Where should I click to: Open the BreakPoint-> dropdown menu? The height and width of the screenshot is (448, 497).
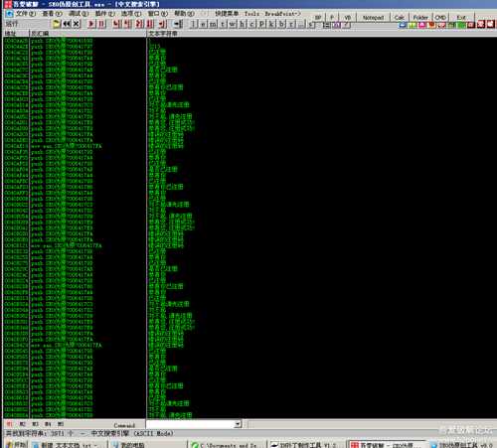coord(282,14)
